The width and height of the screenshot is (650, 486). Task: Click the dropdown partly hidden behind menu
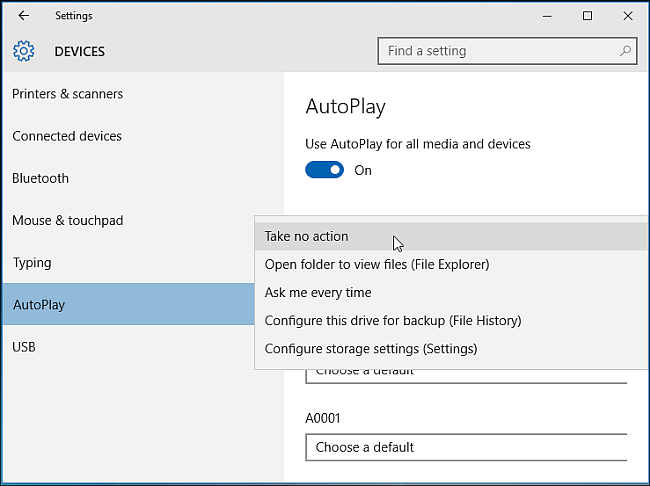[466, 373]
